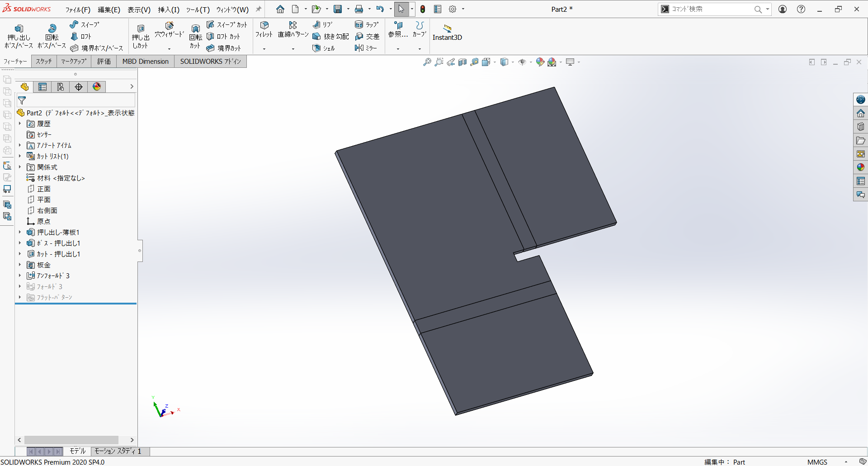Open the PropertyManager tab icon
This screenshot has width=868, height=466.
pos(42,87)
